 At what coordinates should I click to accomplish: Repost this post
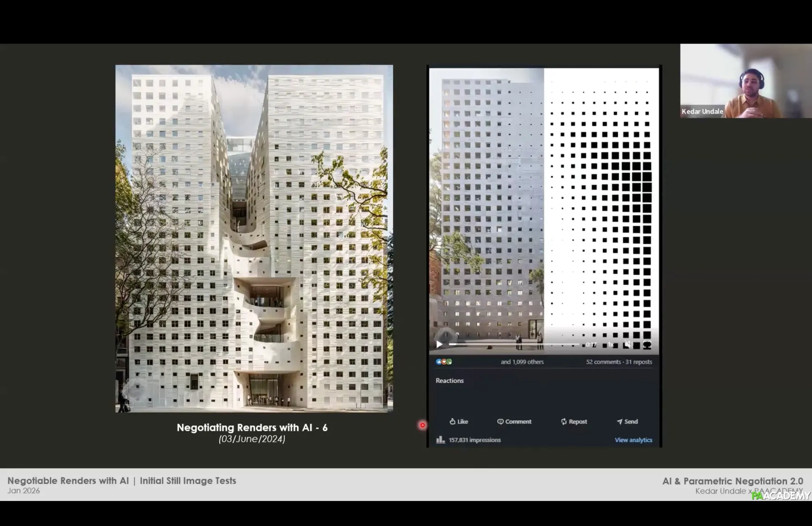[x=574, y=421]
